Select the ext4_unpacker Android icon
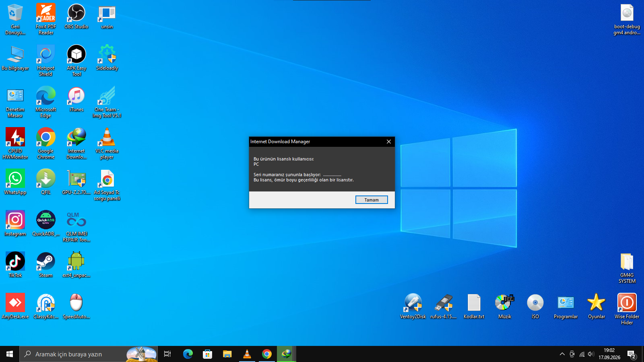 (x=76, y=265)
